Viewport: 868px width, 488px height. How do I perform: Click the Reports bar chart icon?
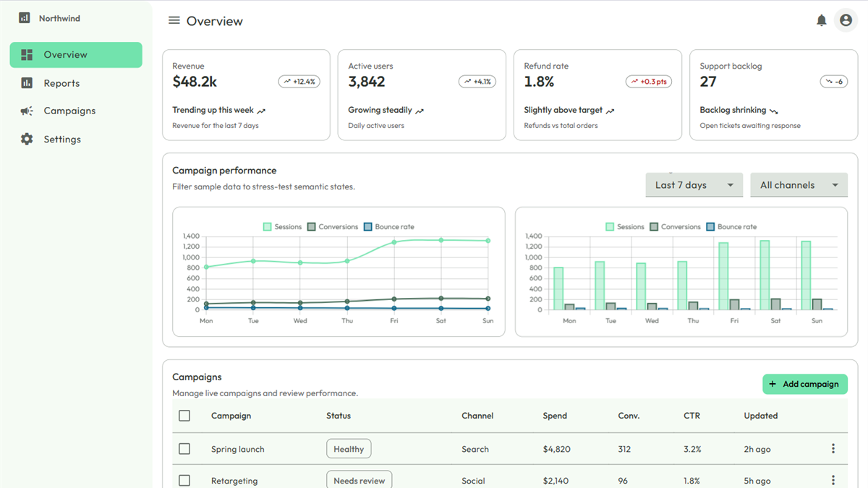click(27, 83)
